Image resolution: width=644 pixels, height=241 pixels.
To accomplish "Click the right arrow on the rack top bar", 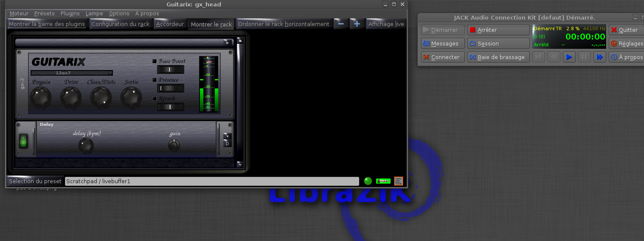I will pyautogui.click(x=228, y=43).
